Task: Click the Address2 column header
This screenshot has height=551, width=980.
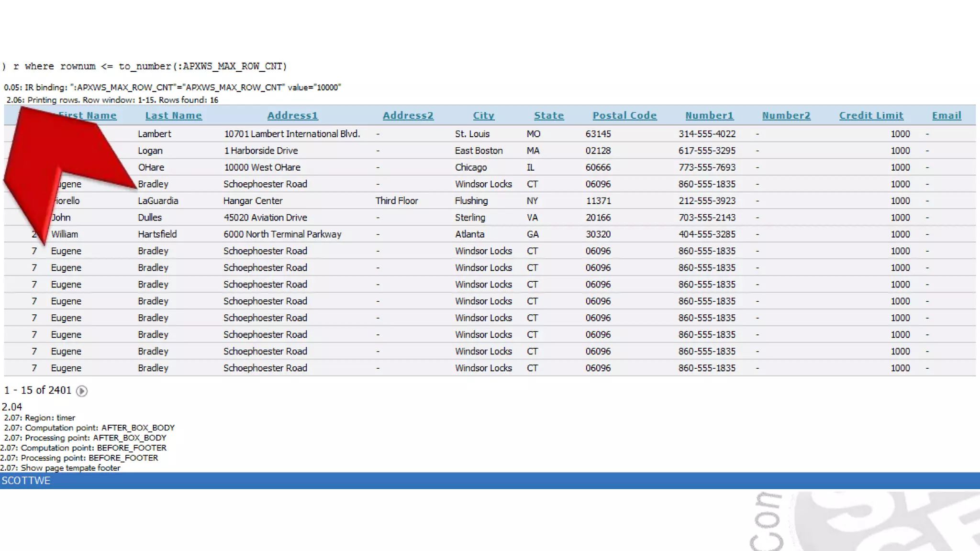Action: (408, 115)
